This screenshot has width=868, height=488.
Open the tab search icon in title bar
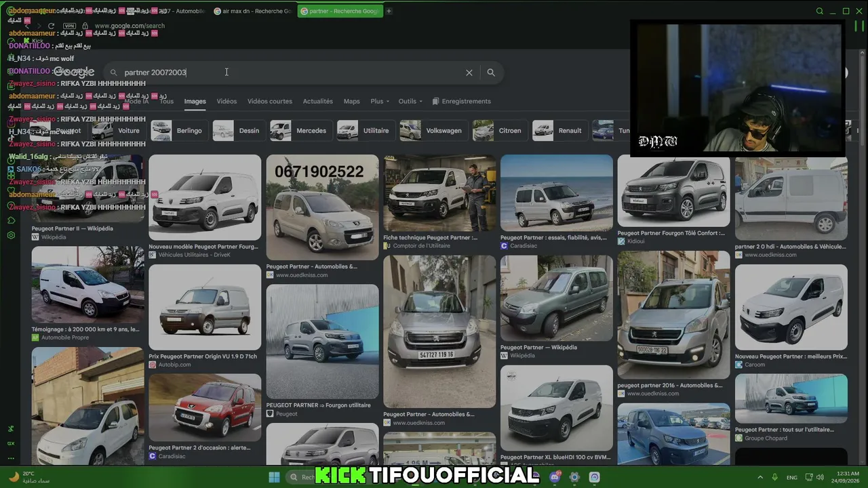(x=820, y=11)
